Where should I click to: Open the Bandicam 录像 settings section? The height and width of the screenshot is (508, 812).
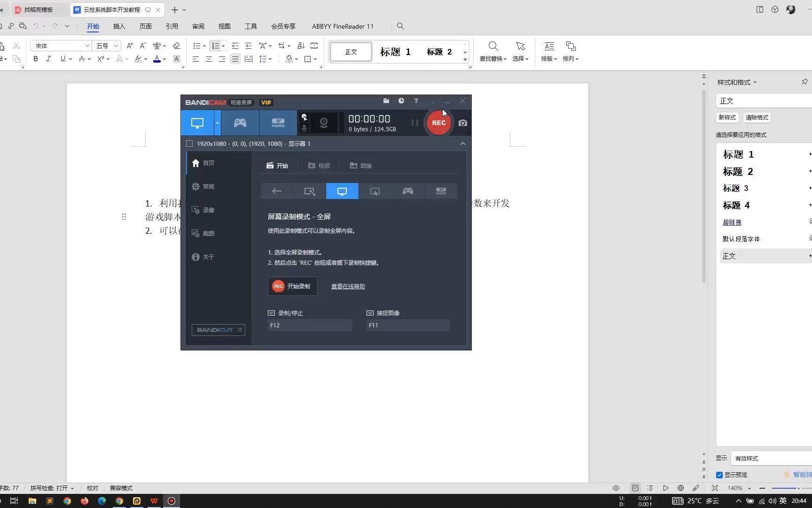point(203,210)
